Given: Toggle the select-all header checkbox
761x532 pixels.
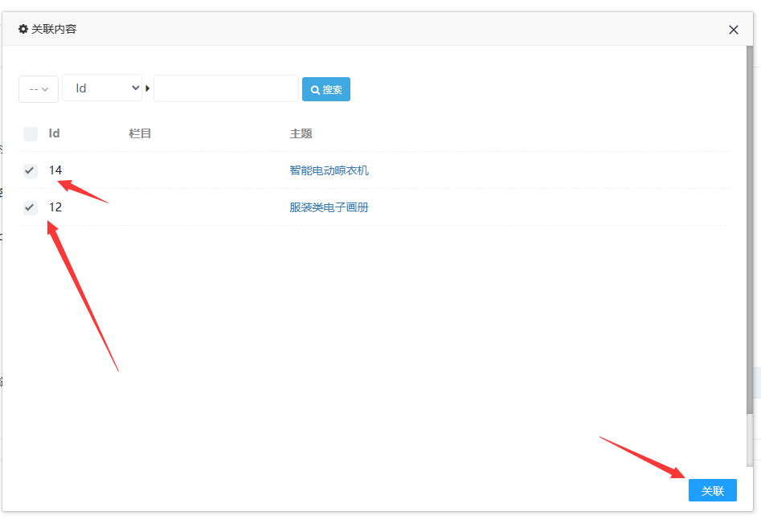Looking at the screenshot, I should [31, 134].
